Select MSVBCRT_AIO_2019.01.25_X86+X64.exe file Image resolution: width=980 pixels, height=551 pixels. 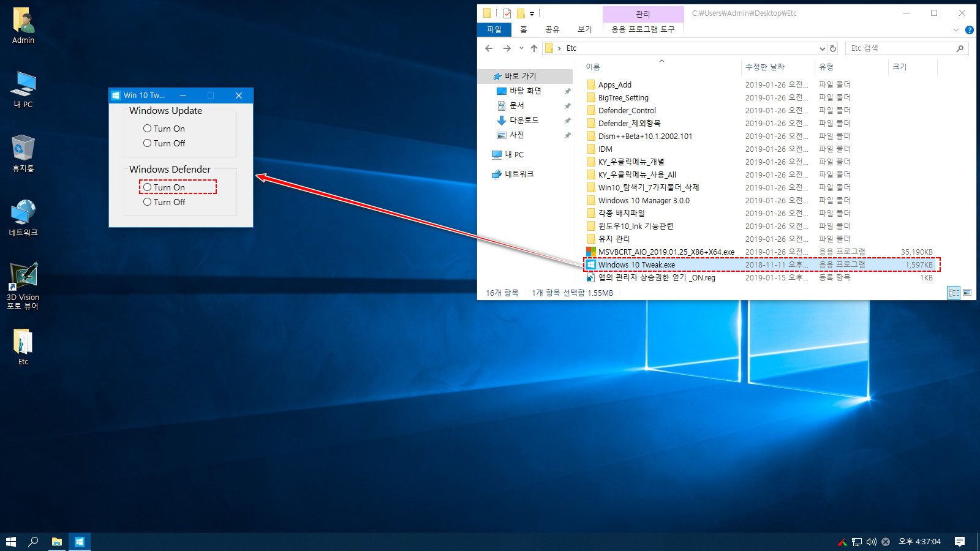666,252
